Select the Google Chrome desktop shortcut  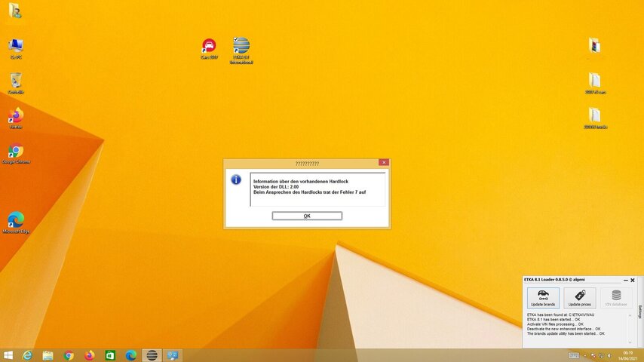click(16, 153)
